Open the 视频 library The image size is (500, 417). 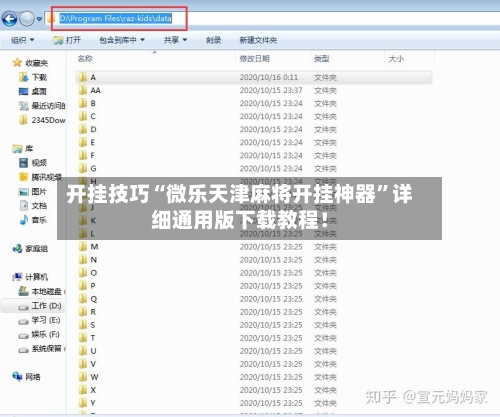(x=33, y=163)
